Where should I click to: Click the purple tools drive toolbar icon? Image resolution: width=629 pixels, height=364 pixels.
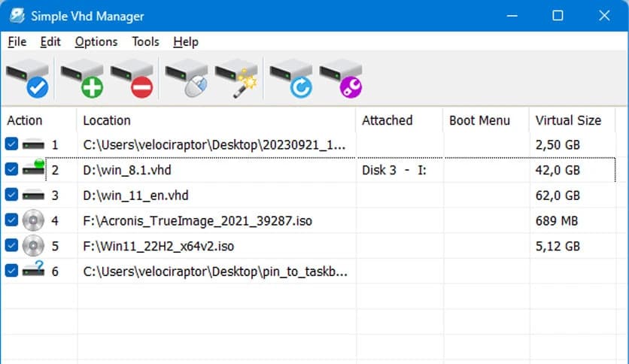point(341,78)
